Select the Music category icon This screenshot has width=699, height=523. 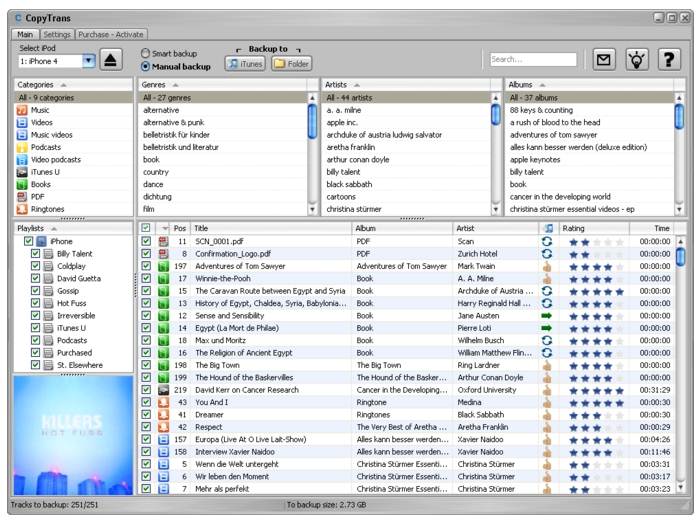(x=22, y=110)
